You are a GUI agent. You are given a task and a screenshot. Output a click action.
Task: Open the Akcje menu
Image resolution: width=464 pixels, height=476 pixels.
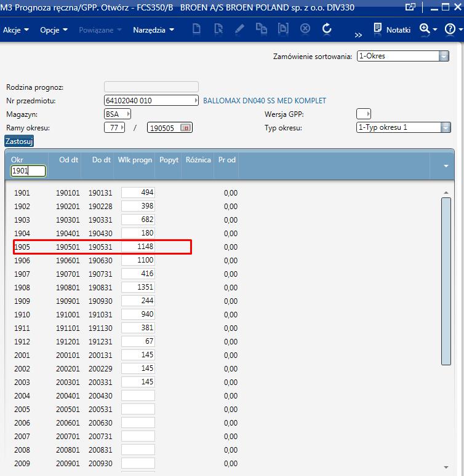(x=16, y=30)
